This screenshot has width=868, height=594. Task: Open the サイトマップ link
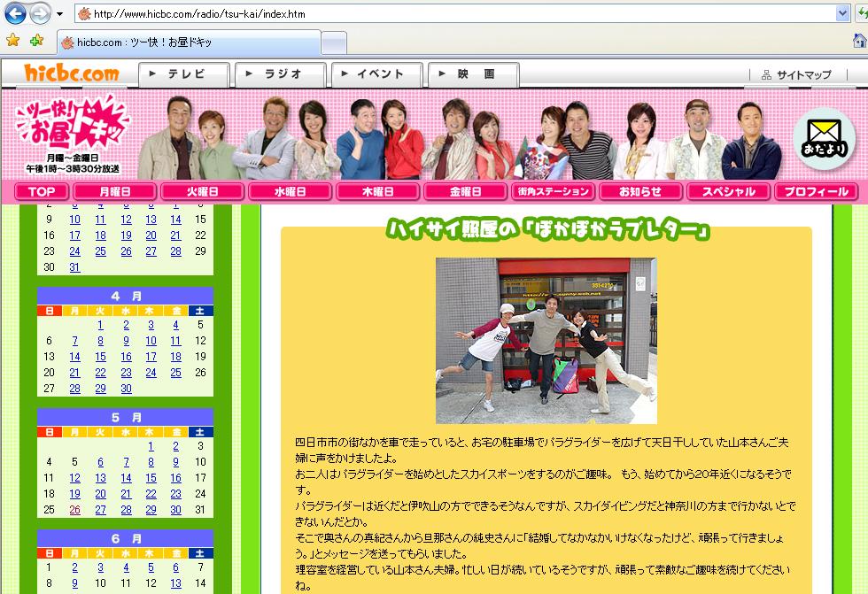click(797, 74)
